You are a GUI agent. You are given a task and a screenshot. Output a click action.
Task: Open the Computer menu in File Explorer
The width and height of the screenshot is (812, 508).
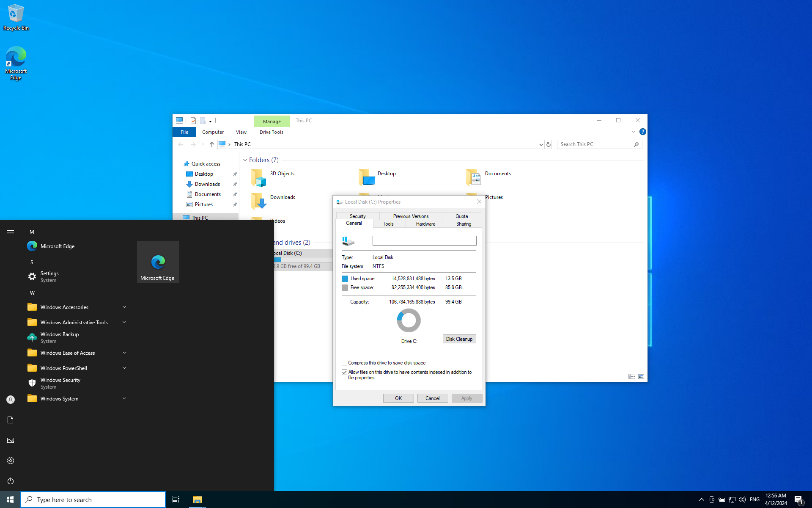213,132
